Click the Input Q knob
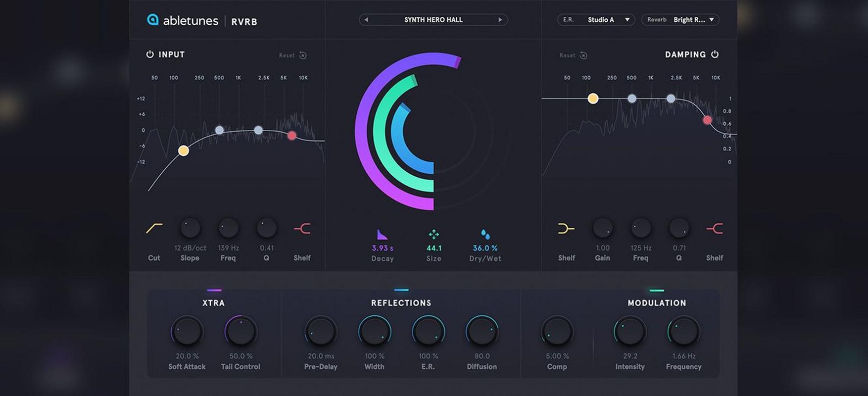Viewport: 868px width, 396px height. click(266, 228)
